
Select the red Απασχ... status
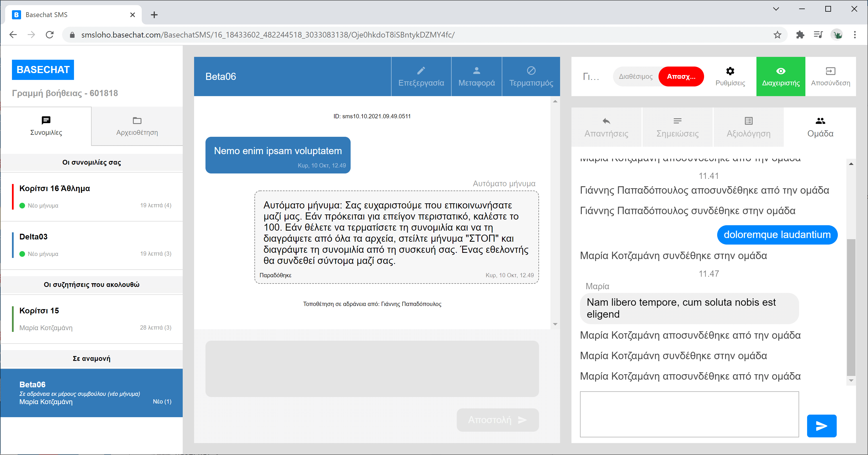(681, 76)
